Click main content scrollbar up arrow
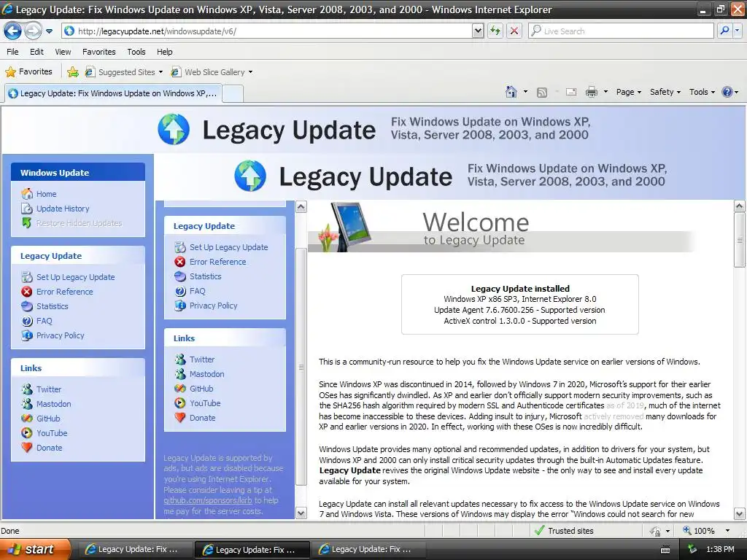Screen dimensions: 747x560 pos(740,206)
